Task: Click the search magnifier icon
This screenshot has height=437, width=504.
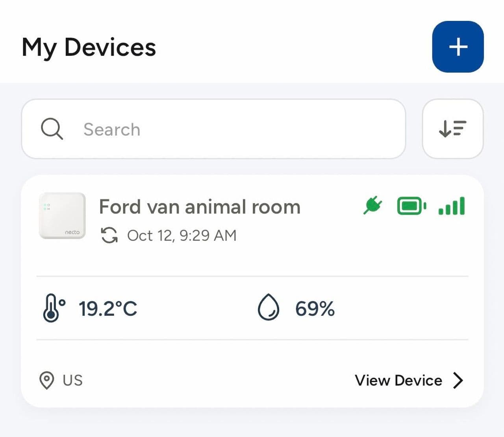Action: click(52, 129)
